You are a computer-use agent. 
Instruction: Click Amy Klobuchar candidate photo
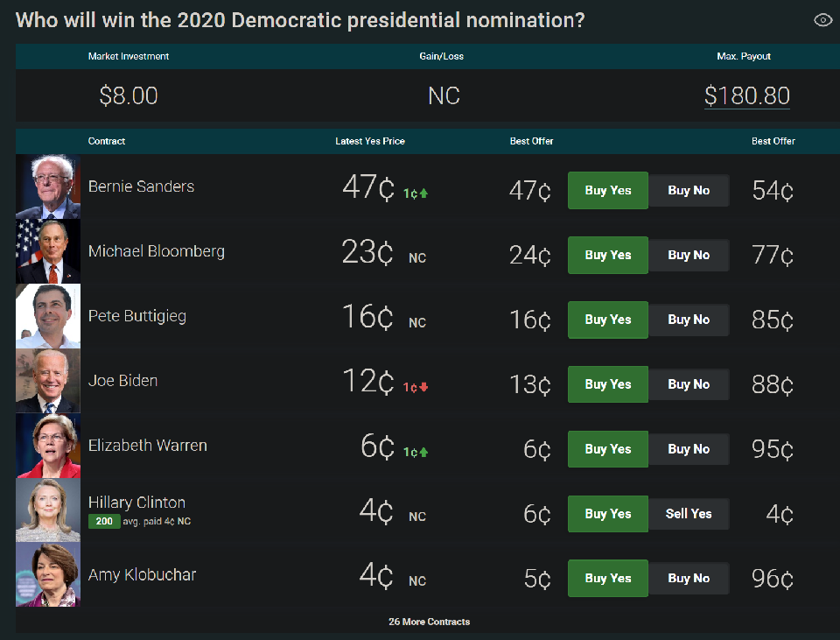[x=48, y=575]
